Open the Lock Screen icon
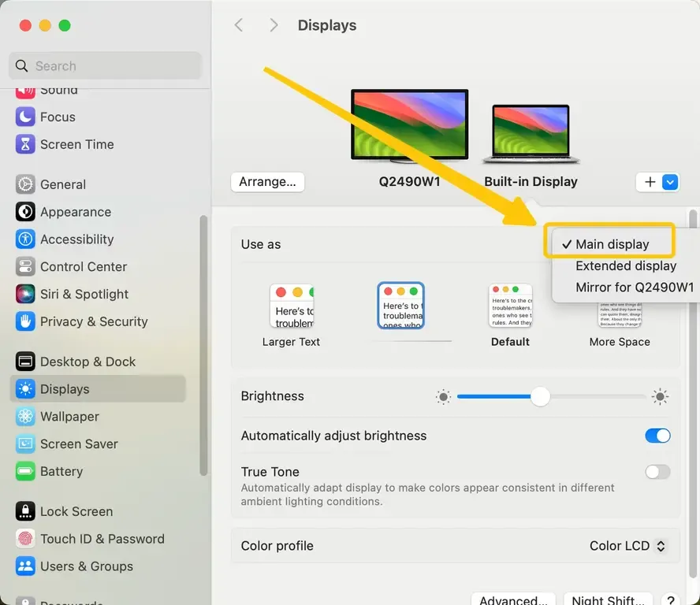700x605 pixels. tap(25, 511)
